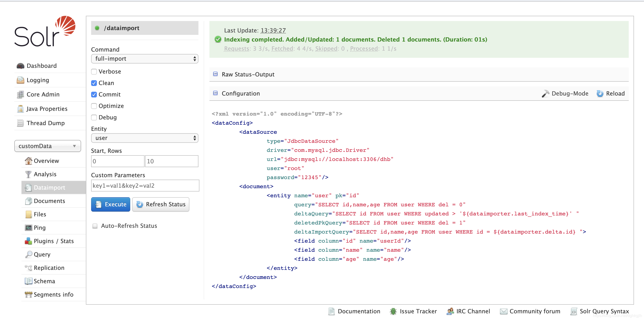Enable the Debug checkbox
This screenshot has height=320, width=644.
tap(94, 117)
